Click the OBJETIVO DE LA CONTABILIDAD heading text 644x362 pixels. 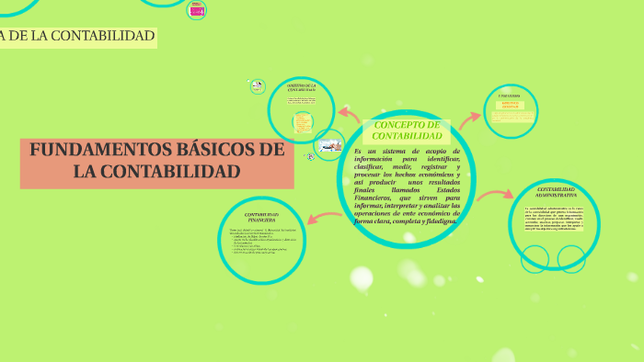point(302,87)
